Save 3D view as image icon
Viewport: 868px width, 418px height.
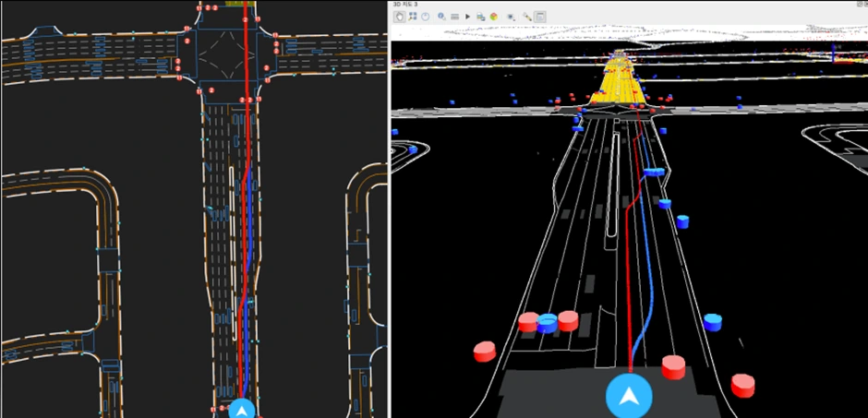pyautogui.click(x=480, y=17)
